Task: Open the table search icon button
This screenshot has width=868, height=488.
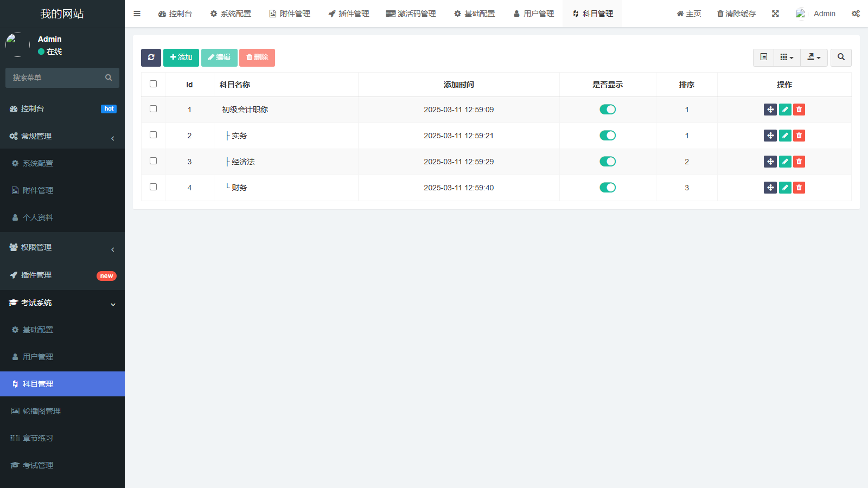Action: pyautogui.click(x=841, y=57)
